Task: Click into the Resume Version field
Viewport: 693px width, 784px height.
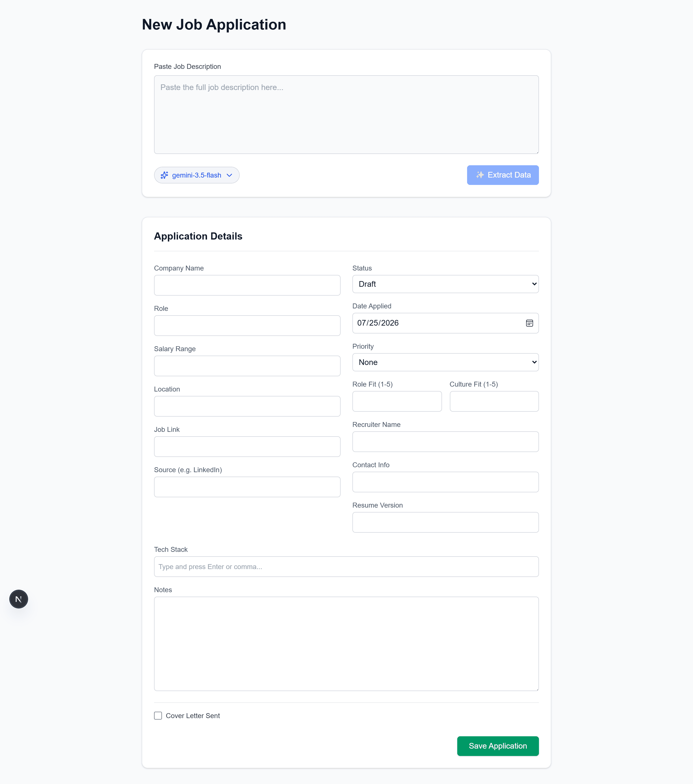Action: coord(445,522)
